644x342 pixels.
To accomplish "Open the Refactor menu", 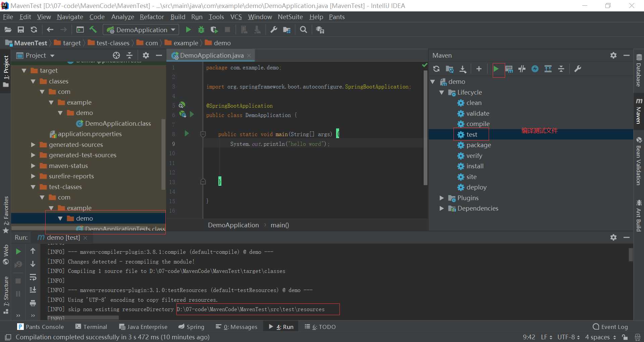I will (152, 17).
